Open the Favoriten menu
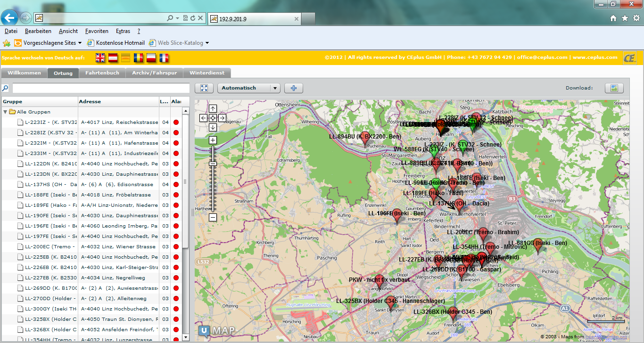644x343 pixels. point(97,31)
